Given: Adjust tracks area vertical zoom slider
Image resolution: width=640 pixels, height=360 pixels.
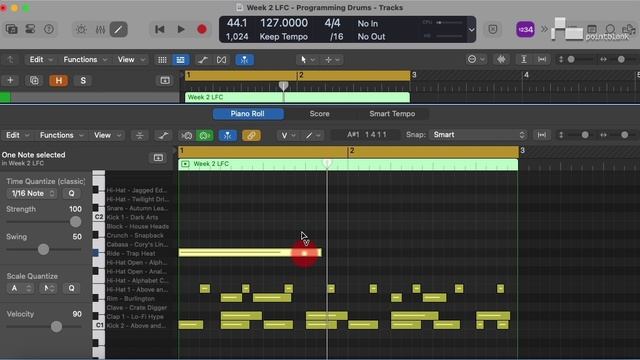Looking at the screenshot, I should (571, 60).
